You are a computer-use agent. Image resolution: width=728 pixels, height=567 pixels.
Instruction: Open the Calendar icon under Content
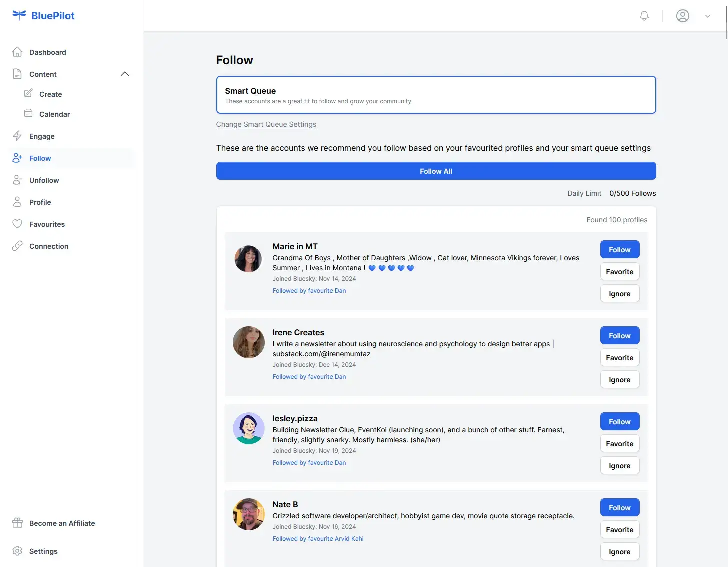[28, 113]
